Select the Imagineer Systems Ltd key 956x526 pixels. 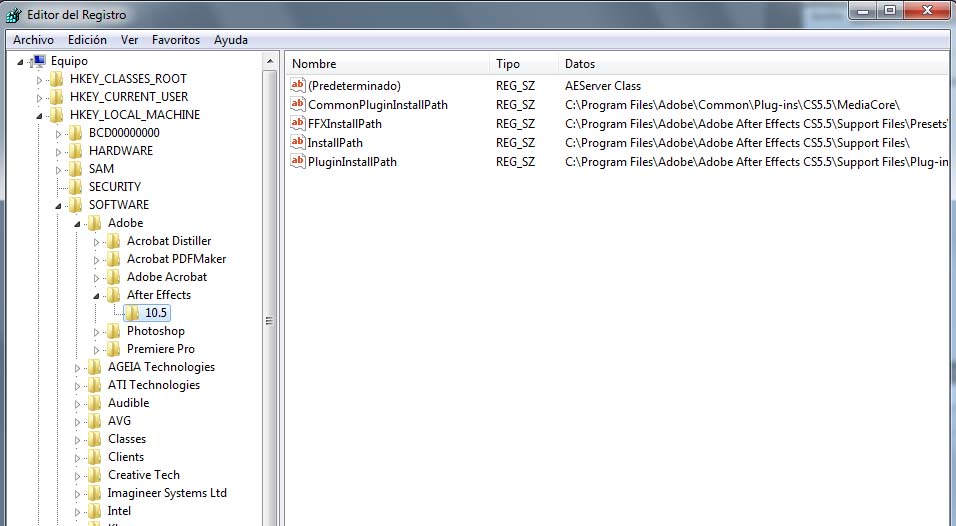tap(167, 492)
